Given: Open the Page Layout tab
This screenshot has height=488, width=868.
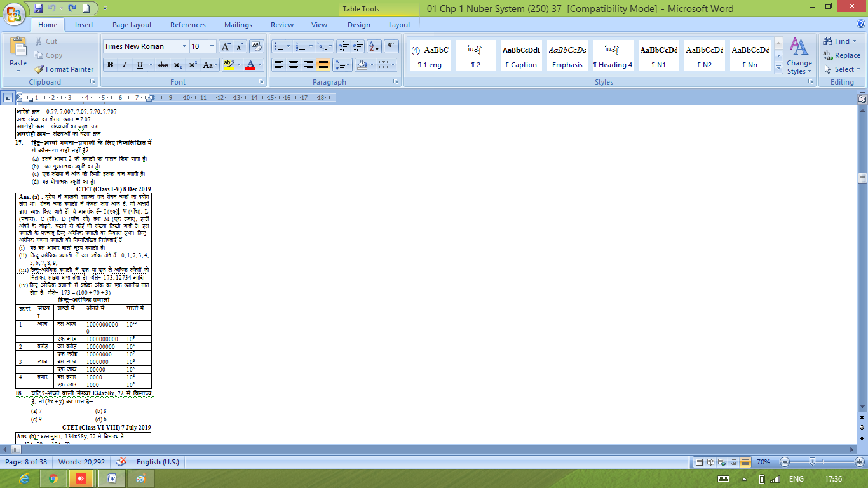Looking at the screenshot, I should [x=132, y=25].
